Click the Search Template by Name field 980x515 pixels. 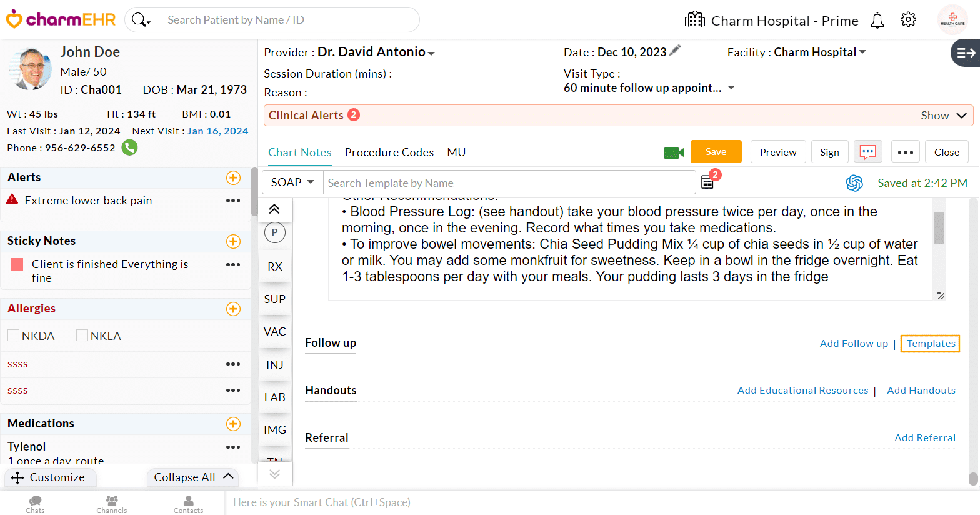click(509, 183)
